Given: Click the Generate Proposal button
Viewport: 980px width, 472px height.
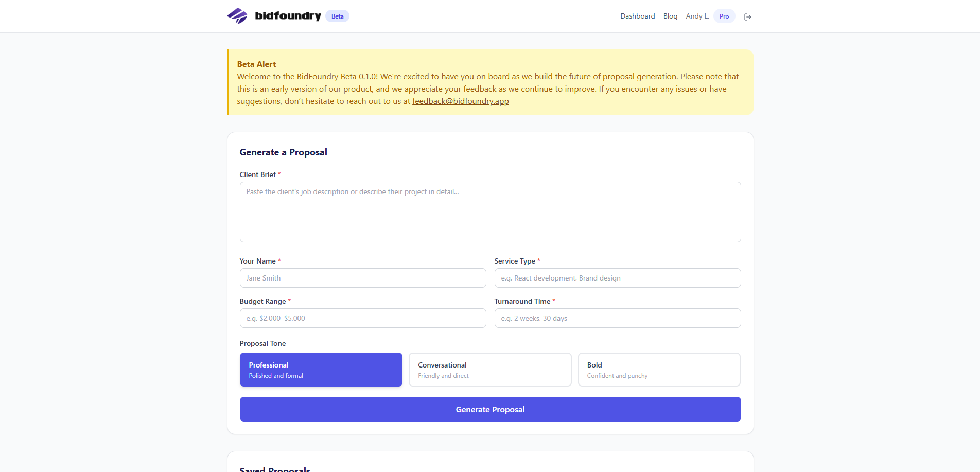Looking at the screenshot, I should point(490,409).
